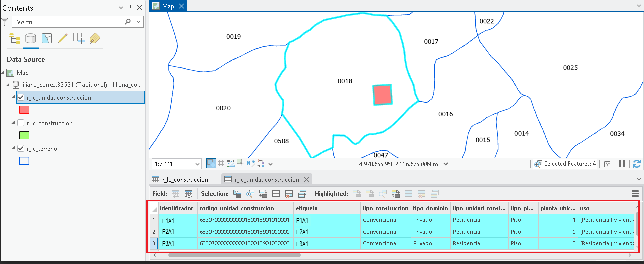Switch to List By Drawing Order view
The height and width of the screenshot is (264, 644).
click(15, 38)
